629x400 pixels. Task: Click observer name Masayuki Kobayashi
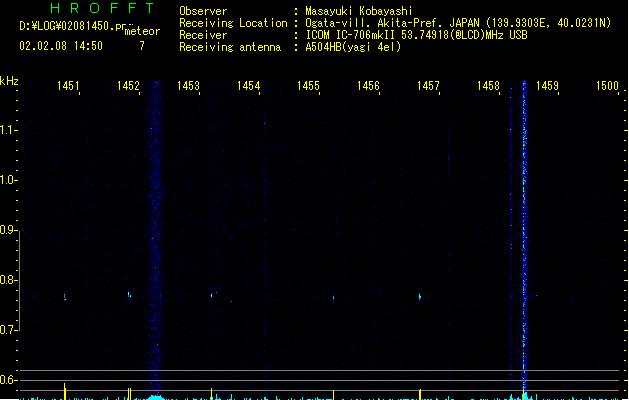359,11
